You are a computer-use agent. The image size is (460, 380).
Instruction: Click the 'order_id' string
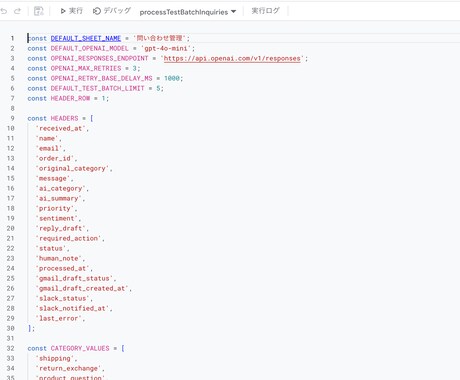(x=55, y=158)
